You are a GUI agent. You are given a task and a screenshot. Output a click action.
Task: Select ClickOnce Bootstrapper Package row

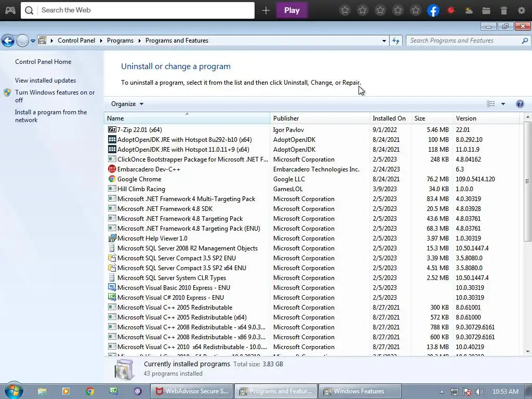(312, 159)
